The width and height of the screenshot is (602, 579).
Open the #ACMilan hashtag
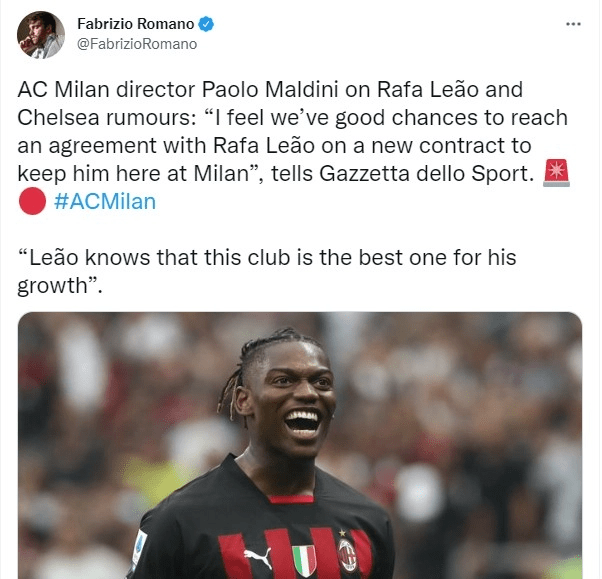click(105, 202)
